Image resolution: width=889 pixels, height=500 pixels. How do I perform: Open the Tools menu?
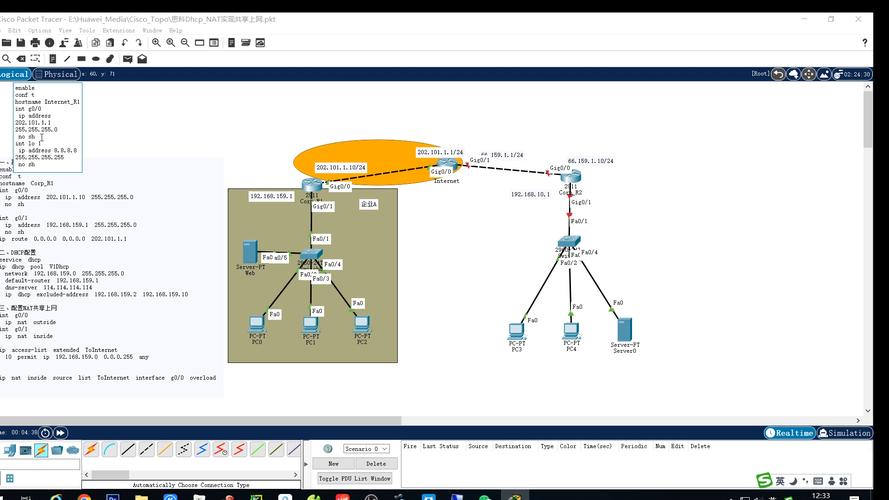click(x=87, y=31)
